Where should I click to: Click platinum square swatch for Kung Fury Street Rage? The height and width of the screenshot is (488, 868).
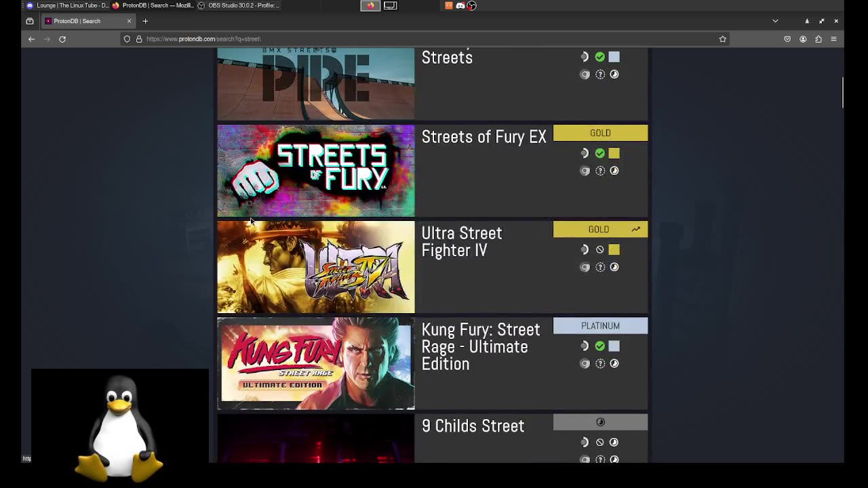coord(614,346)
